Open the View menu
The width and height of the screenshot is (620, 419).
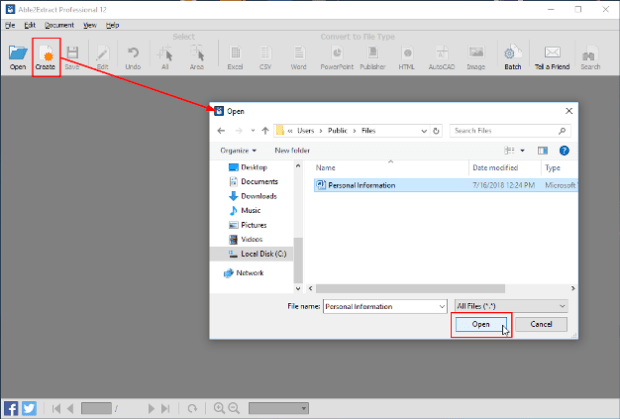90,25
